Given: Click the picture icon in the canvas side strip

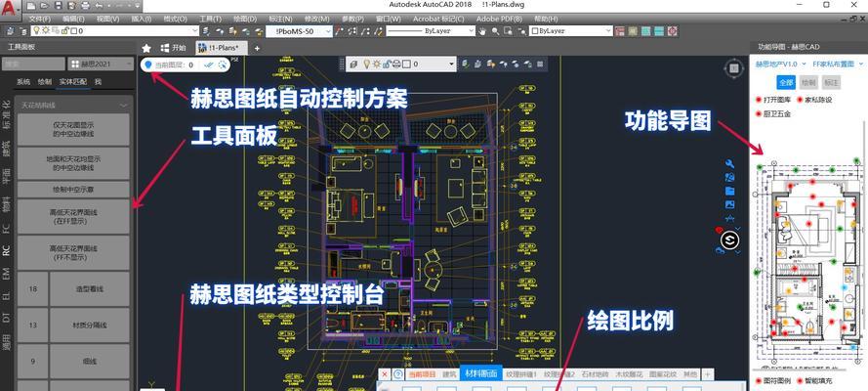Looking at the screenshot, I should coord(729,205).
